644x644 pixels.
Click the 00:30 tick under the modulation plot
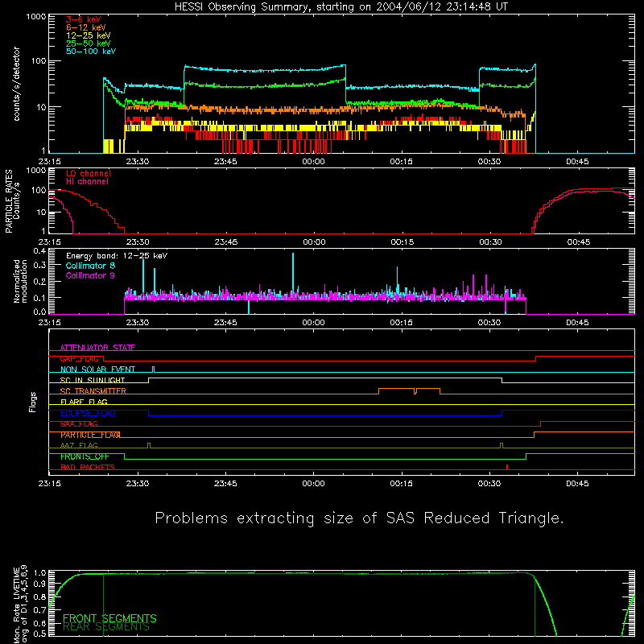489,323
